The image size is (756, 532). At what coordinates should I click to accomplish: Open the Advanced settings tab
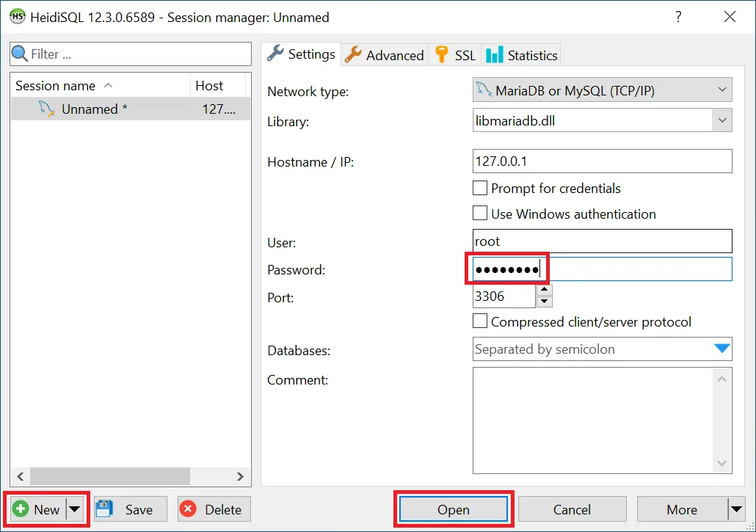[385, 55]
